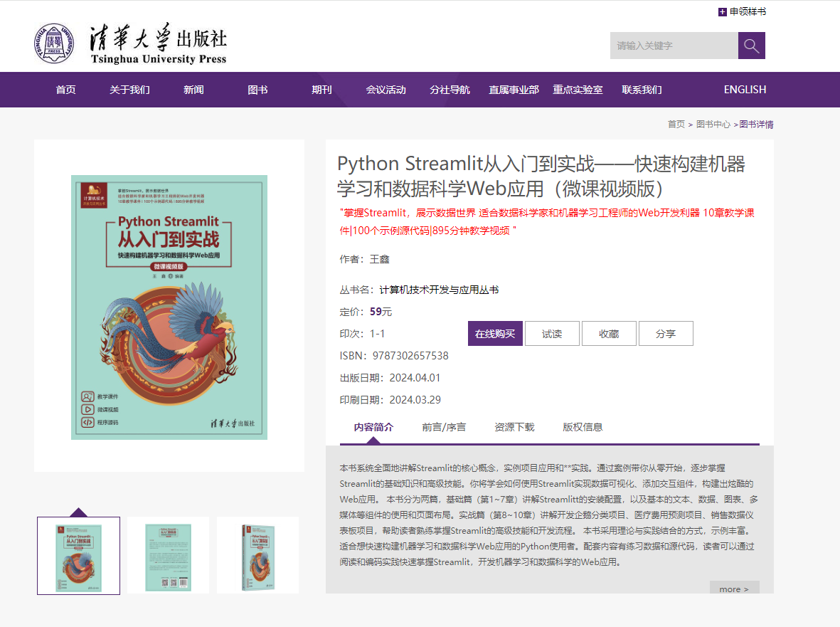Switch to the 前言/序言 tab

(444, 427)
